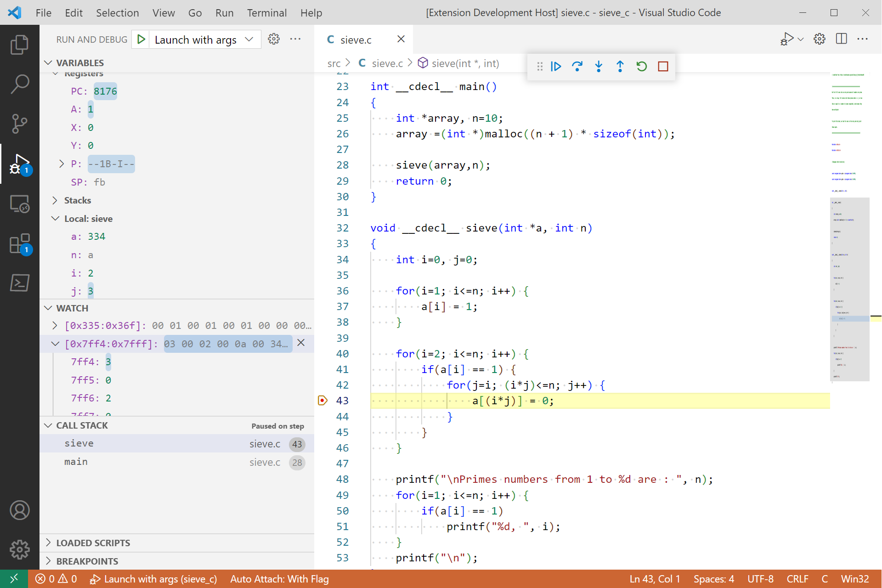Toggle the breakpoint on line 43
882x588 pixels.
(322, 401)
